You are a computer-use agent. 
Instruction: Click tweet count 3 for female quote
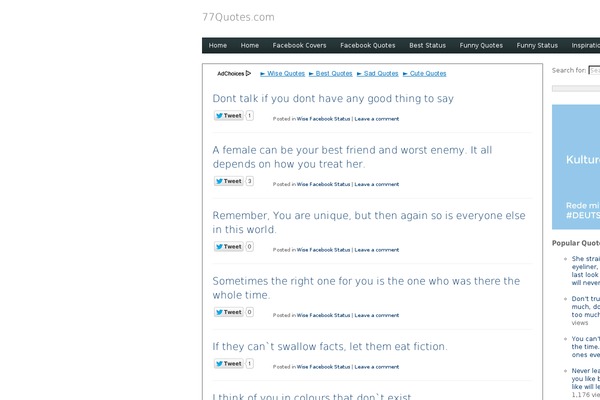(x=249, y=181)
